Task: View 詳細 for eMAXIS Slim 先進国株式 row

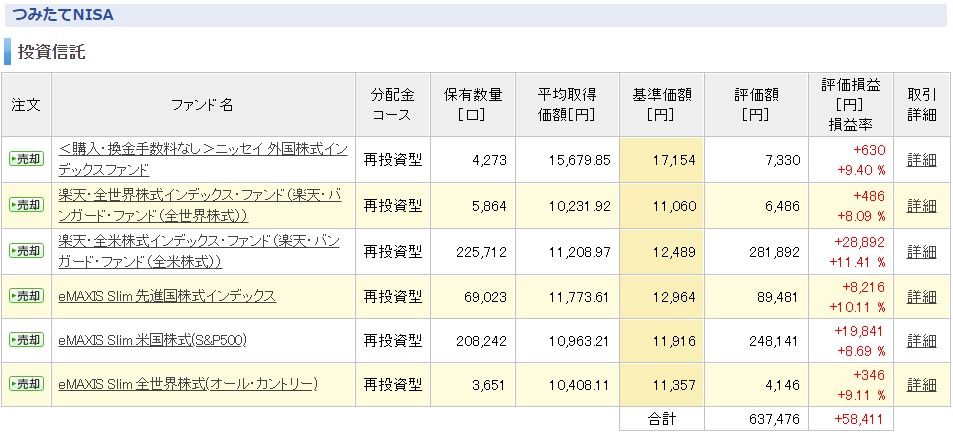Action: point(921,297)
